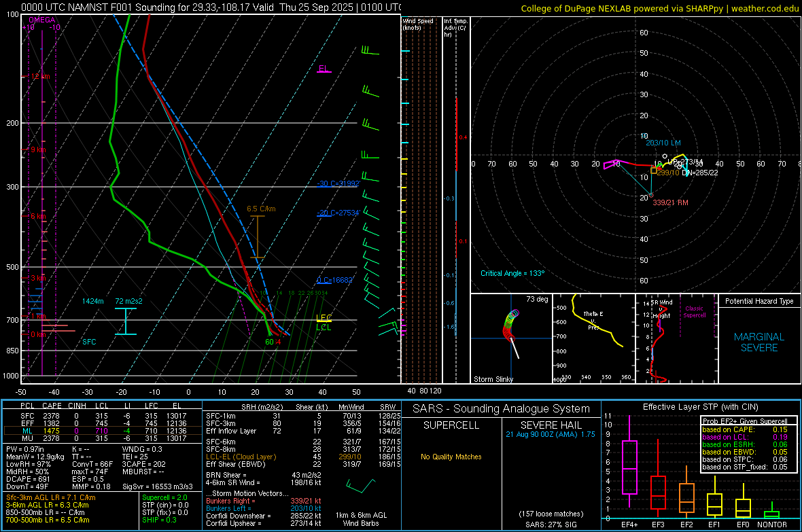Screen dimensions: 802x532
Task: Click the '0 C=16682'' freezing level label
Action: [335, 281]
